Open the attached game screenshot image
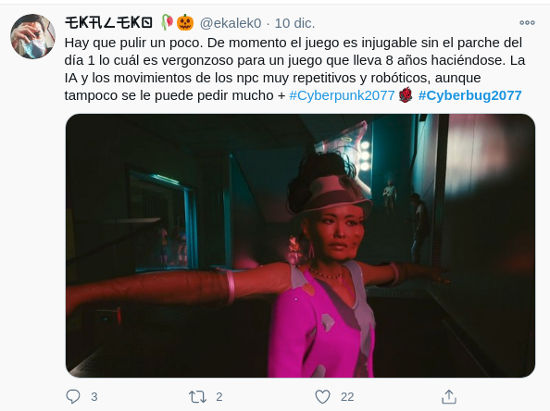Screen dimensions: 550x411 point(300,245)
